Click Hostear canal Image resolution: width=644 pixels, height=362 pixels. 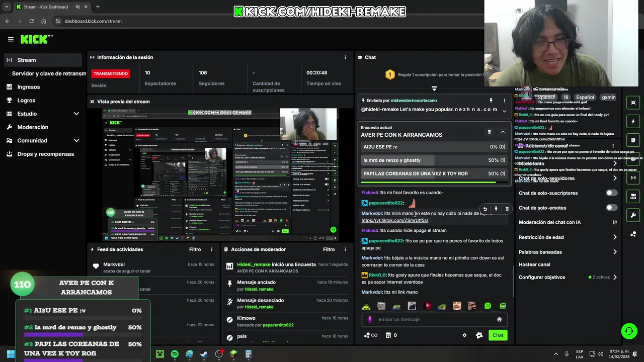point(534,264)
